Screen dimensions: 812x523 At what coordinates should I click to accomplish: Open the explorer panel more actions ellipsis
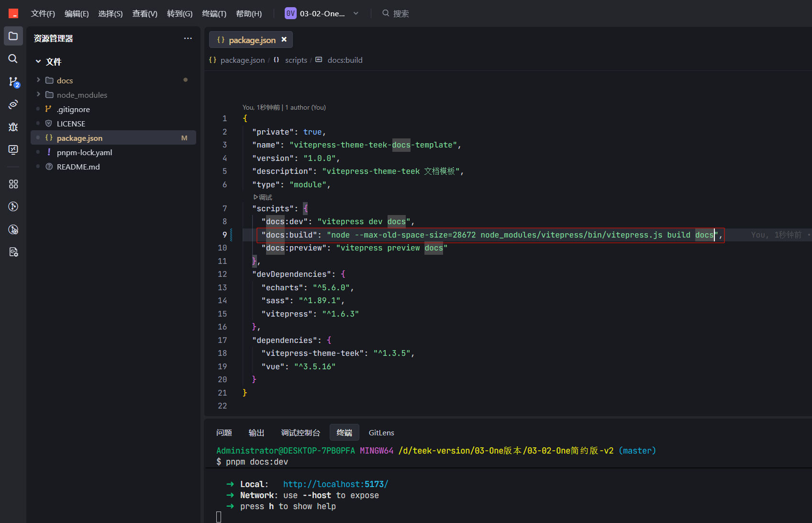coord(188,38)
